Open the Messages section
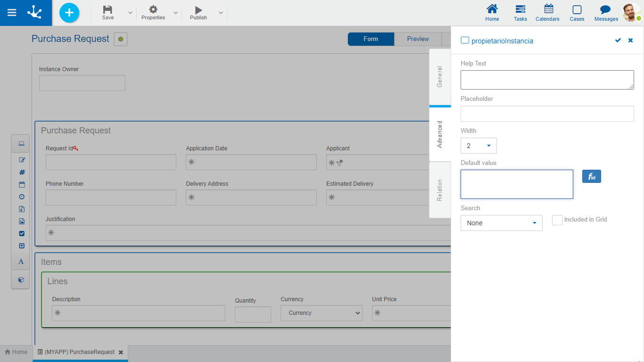The height and width of the screenshot is (362, 644). pos(606,13)
